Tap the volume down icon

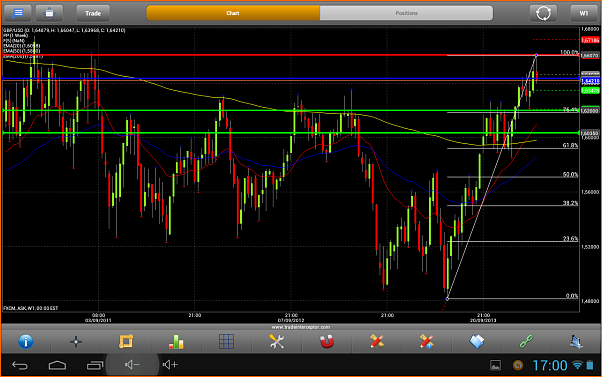(132, 365)
